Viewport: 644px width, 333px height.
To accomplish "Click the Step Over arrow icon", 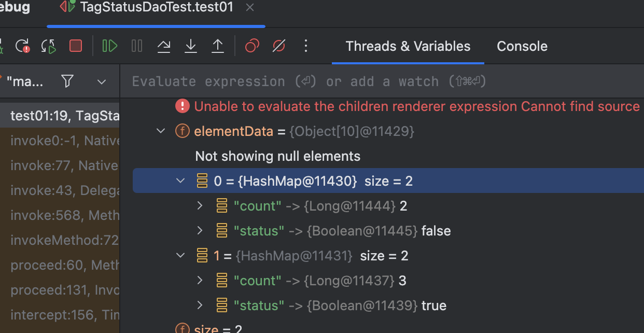I will 164,46.
